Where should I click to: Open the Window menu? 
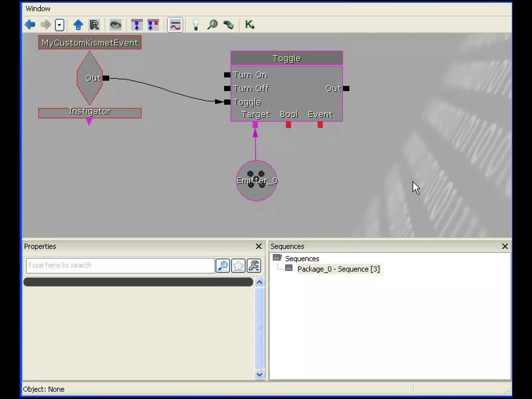pyautogui.click(x=38, y=9)
